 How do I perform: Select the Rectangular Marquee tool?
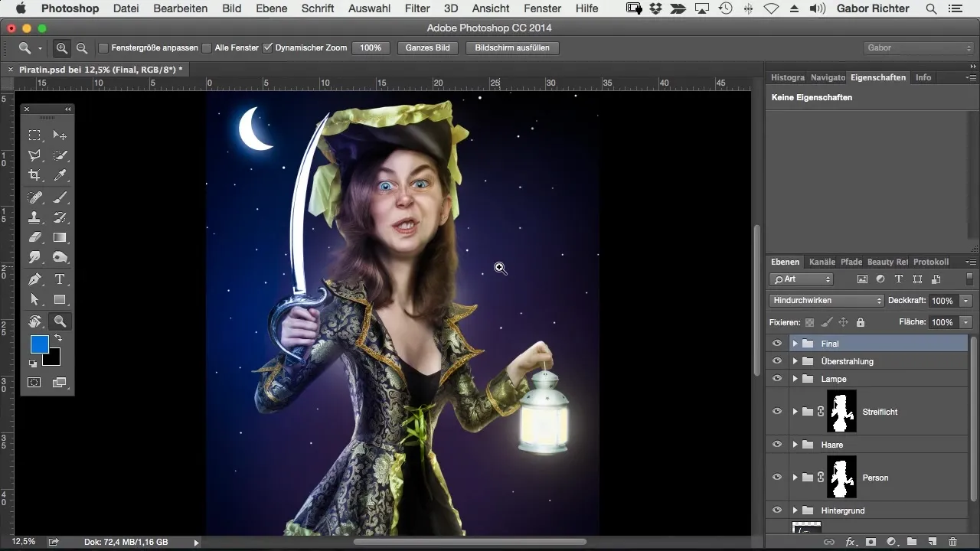(x=34, y=135)
